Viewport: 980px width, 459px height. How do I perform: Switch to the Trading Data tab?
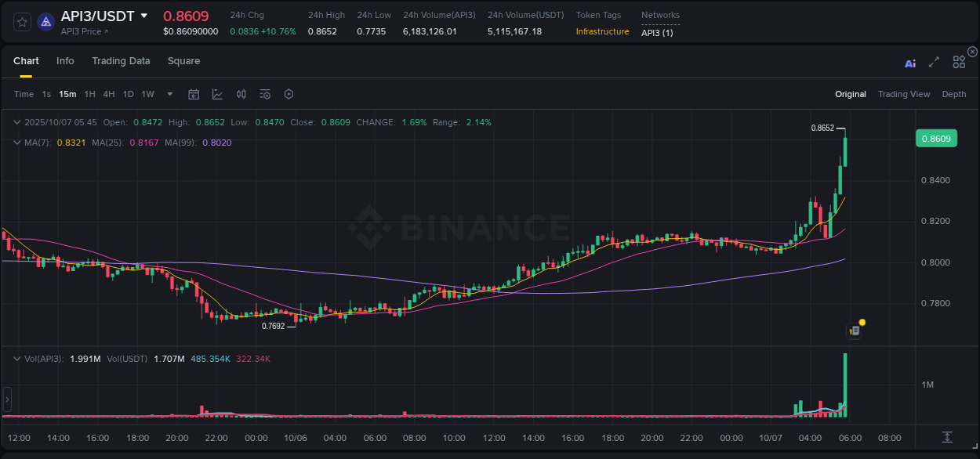tap(121, 60)
